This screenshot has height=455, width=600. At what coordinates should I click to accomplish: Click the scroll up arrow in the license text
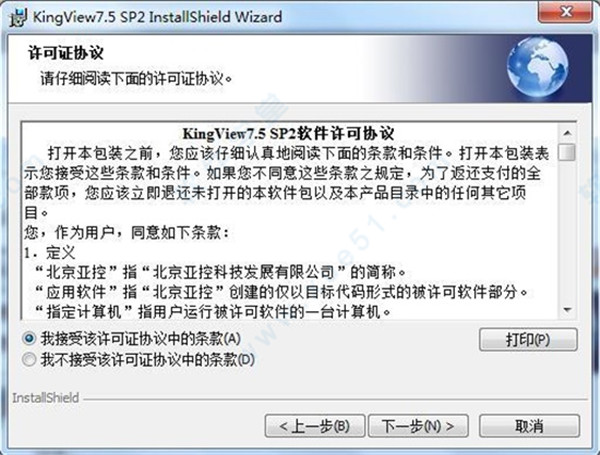pyautogui.click(x=567, y=133)
